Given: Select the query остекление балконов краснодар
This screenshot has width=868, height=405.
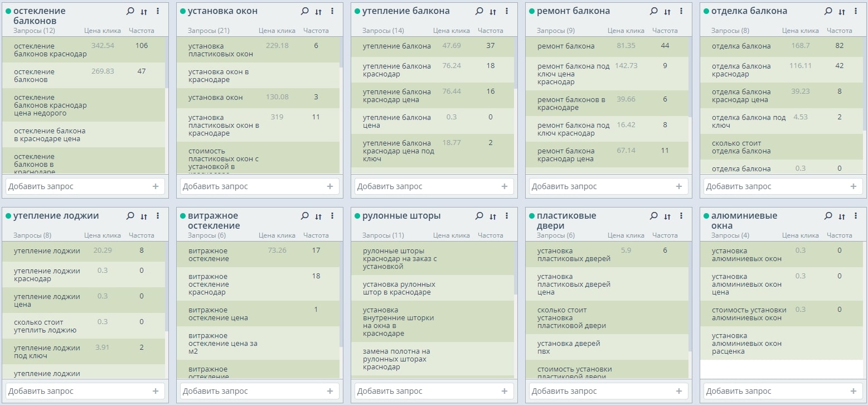Looking at the screenshot, I should click(x=50, y=50).
